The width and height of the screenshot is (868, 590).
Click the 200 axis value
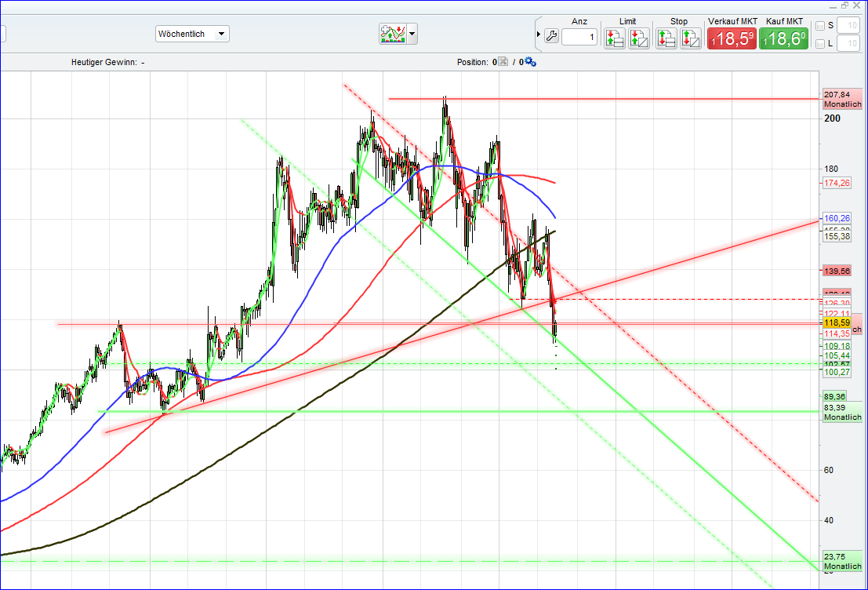[832, 118]
